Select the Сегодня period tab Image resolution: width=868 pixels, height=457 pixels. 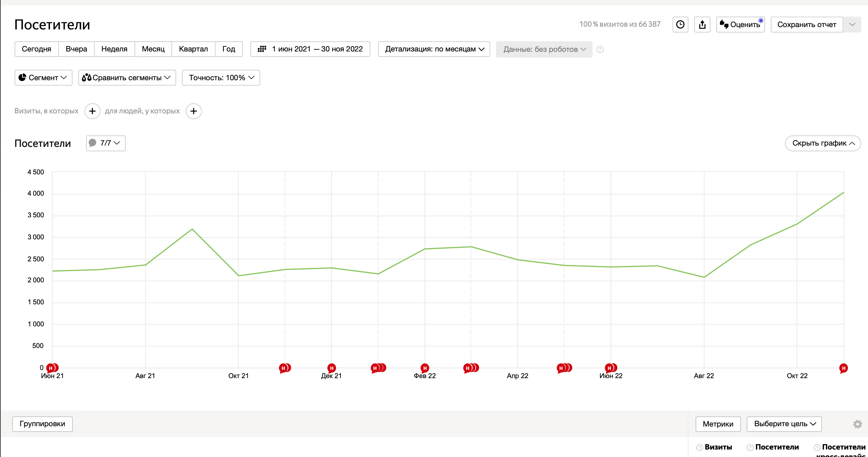tap(37, 49)
